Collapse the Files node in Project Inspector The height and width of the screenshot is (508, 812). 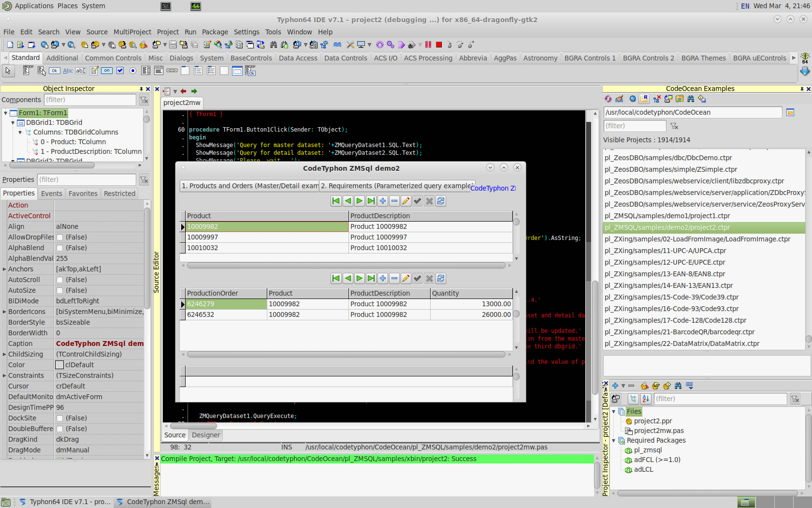click(614, 411)
